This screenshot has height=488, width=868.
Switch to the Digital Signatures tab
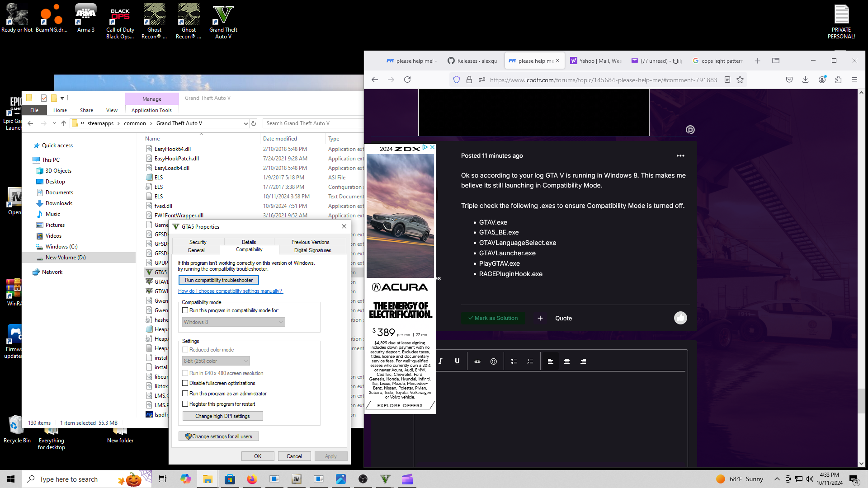tap(312, 250)
